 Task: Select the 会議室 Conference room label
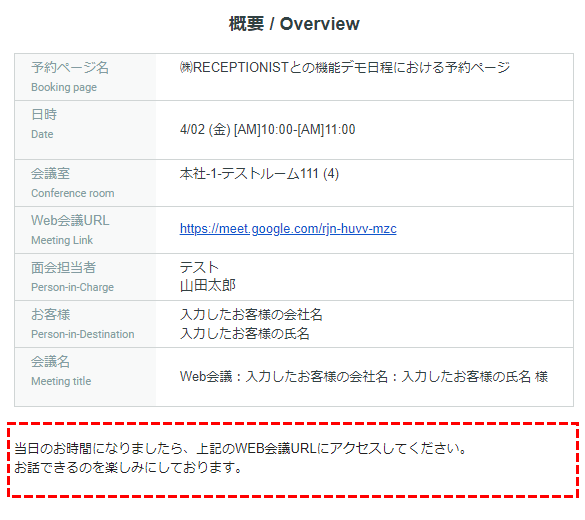pyautogui.click(x=73, y=183)
